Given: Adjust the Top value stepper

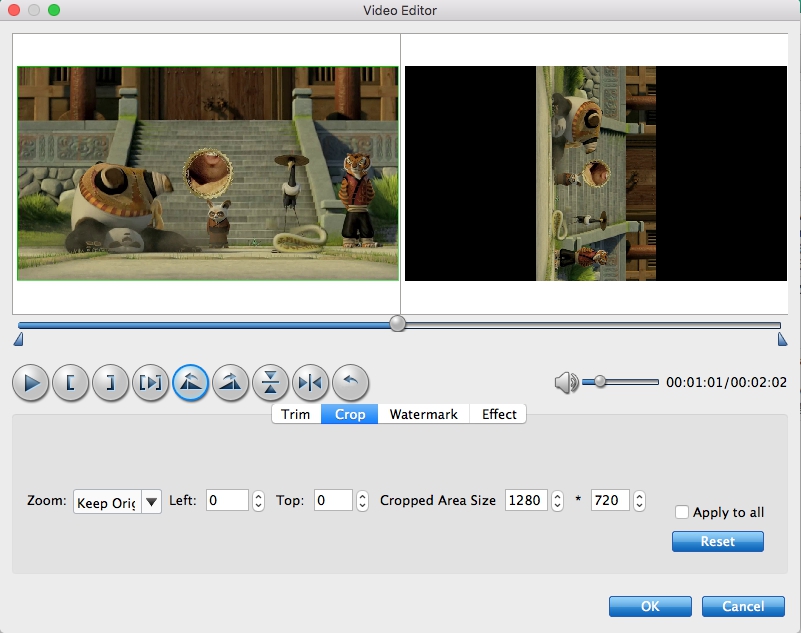Looking at the screenshot, I should click(362, 501).
